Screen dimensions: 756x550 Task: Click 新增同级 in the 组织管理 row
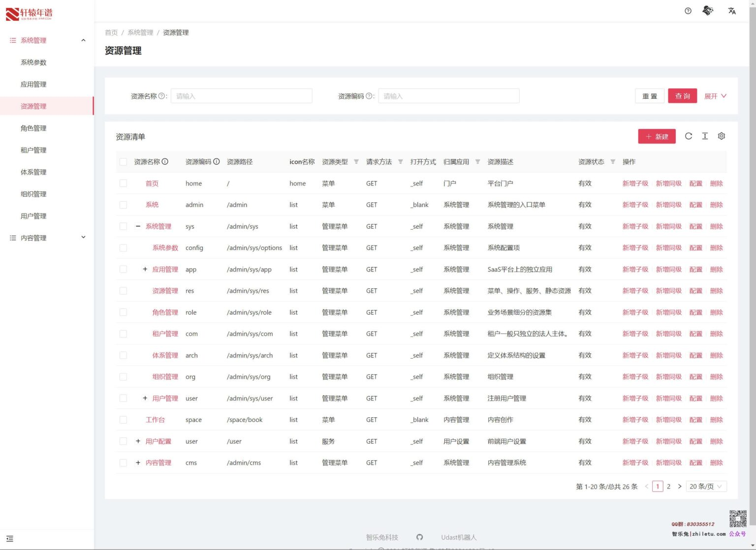(x=669, y=377)
